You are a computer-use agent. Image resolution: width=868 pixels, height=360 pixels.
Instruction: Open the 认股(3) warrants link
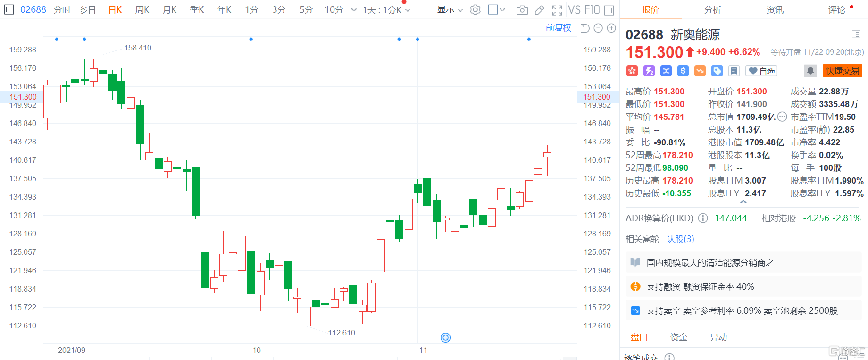point(680,239)
